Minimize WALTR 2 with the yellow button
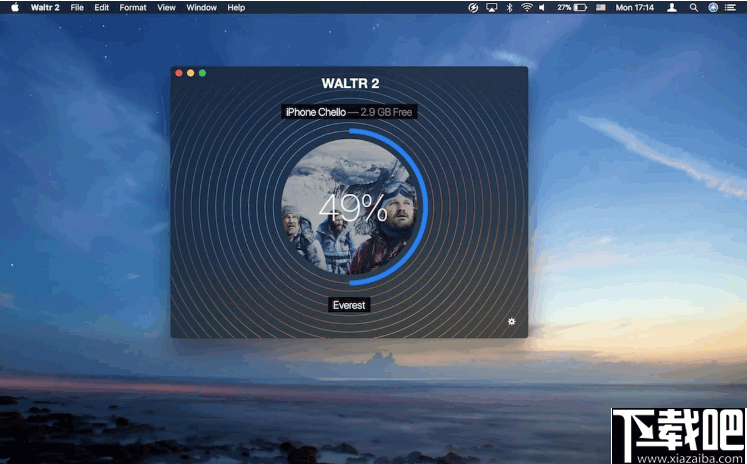Screen dimensions: 747x464 tap(191, 73)
